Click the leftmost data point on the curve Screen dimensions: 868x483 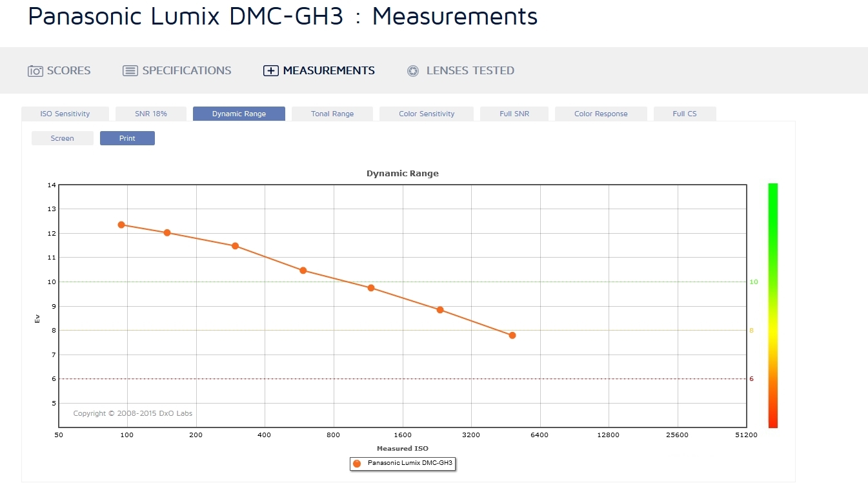[x=121, y=225]
